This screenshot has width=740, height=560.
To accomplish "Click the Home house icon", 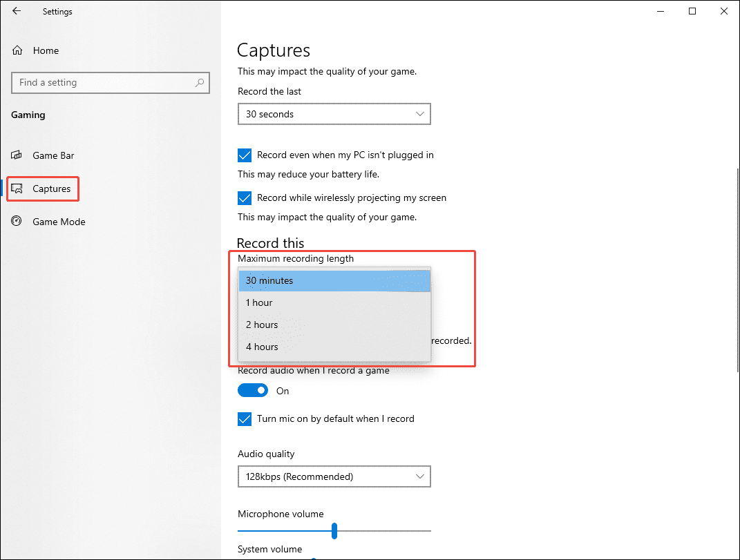I will (x=17, y=50).
